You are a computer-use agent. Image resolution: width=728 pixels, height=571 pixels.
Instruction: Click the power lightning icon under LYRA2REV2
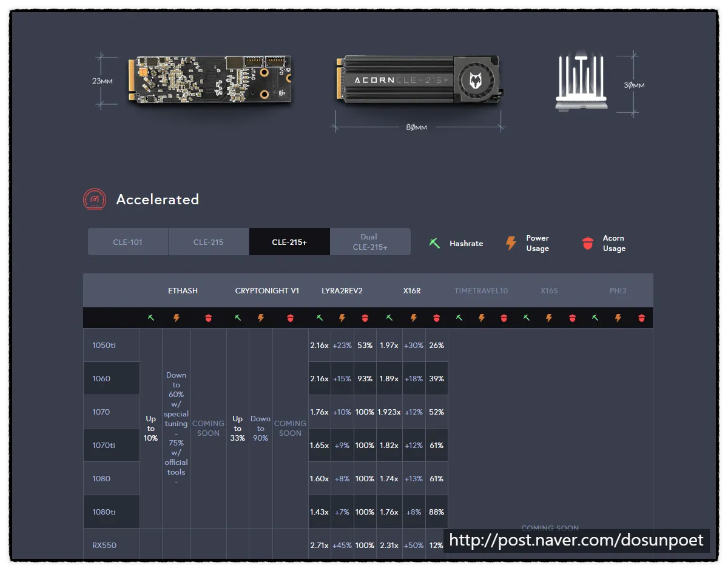click(342, 318)
